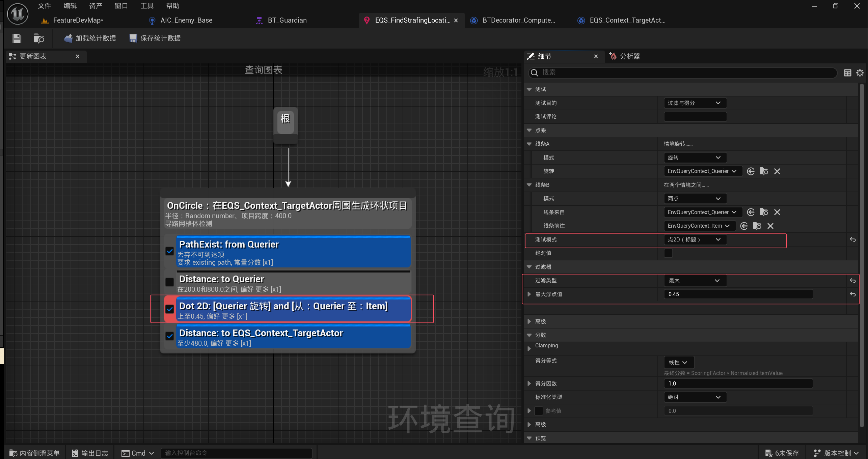The height and width of the screenshot is (459, 868).
Task: Expand the Clamping section
Action: [x=529, y=348]
